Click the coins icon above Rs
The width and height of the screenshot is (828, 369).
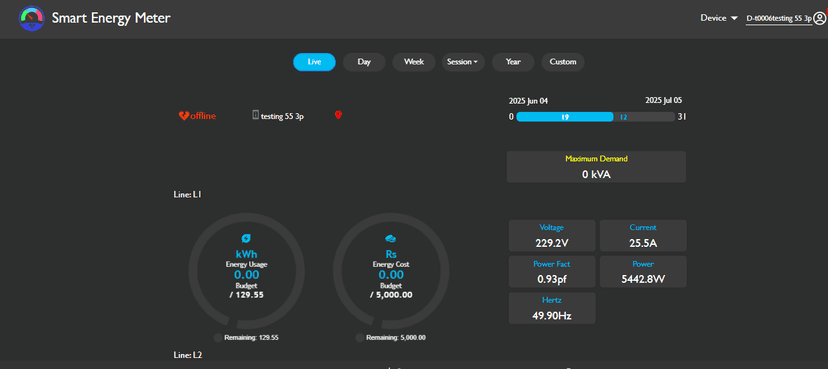pyautogui.click(x=391, y=239)
